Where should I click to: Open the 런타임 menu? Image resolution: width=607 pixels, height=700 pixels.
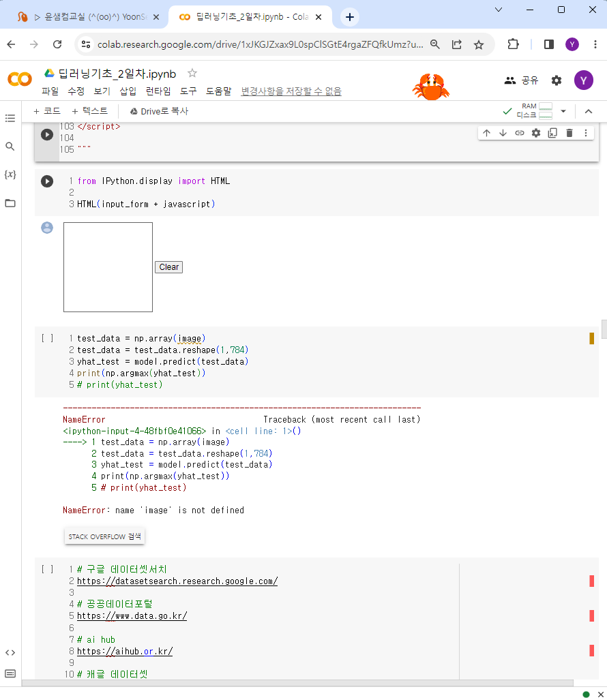click(x=158, y=91)
